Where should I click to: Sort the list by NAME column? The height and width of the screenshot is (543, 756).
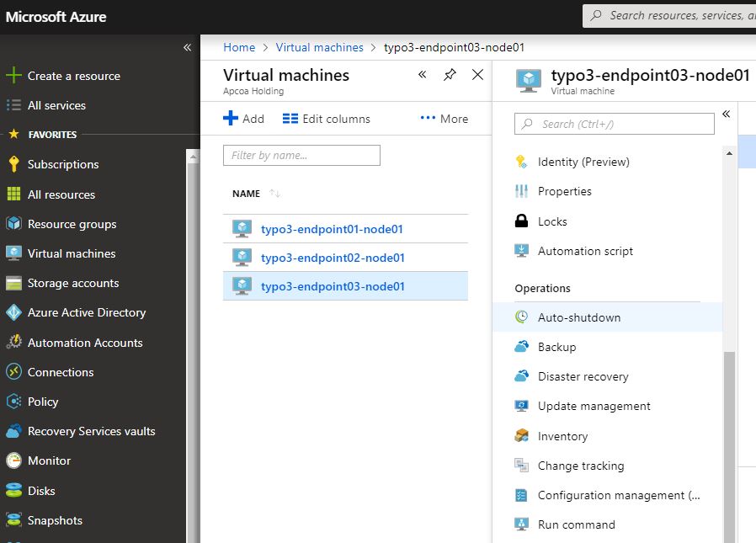pos(256,194)
